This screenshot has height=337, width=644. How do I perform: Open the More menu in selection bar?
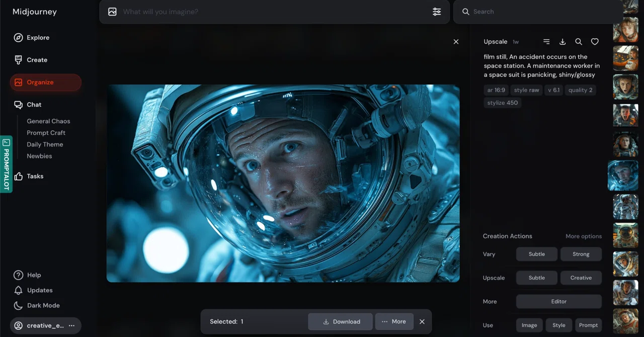click(x=394, y=321)
